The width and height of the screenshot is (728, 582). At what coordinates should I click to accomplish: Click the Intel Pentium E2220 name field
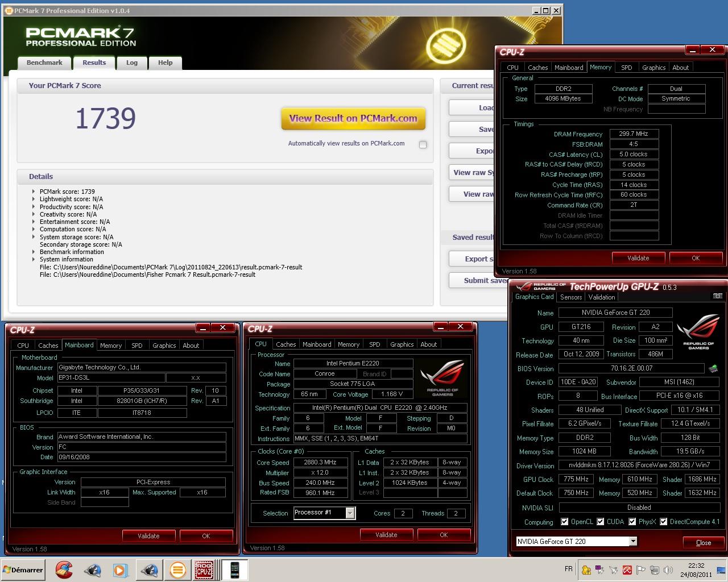pyautogui.click(x=353, y=364)
